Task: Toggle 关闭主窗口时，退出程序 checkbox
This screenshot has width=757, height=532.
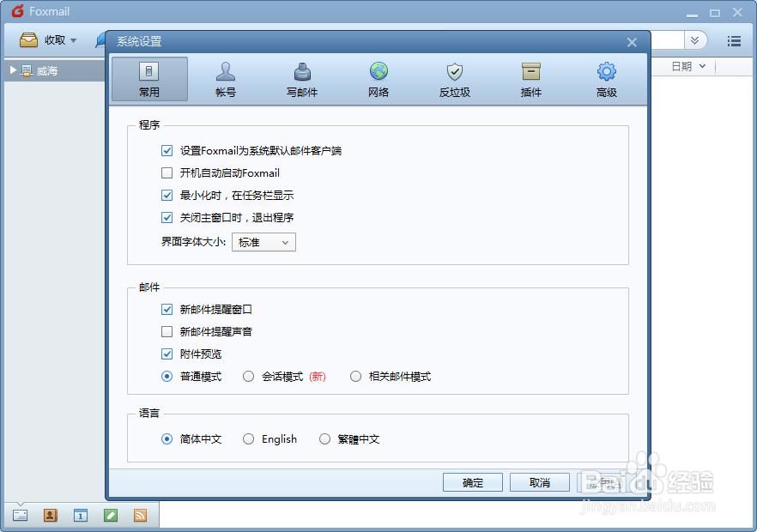Action: (167, 217)
